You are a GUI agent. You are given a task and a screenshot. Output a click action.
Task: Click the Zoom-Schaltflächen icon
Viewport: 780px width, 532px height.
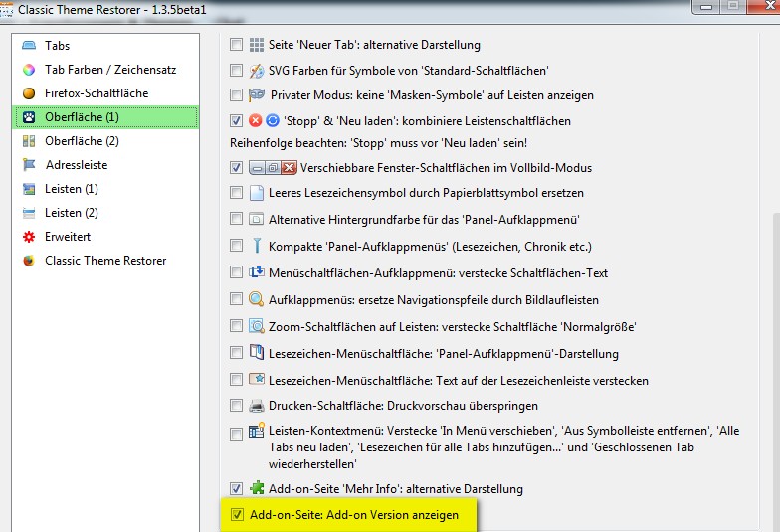pos(257,326)
